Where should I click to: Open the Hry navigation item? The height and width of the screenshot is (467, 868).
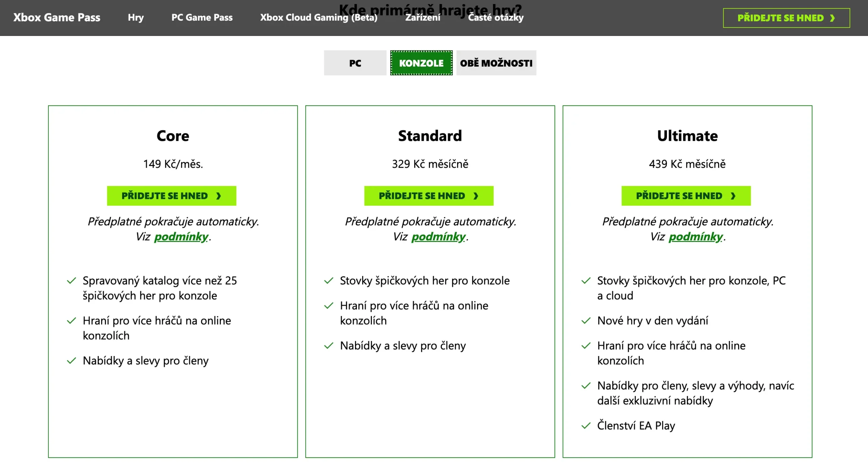(x=136, y=18)
